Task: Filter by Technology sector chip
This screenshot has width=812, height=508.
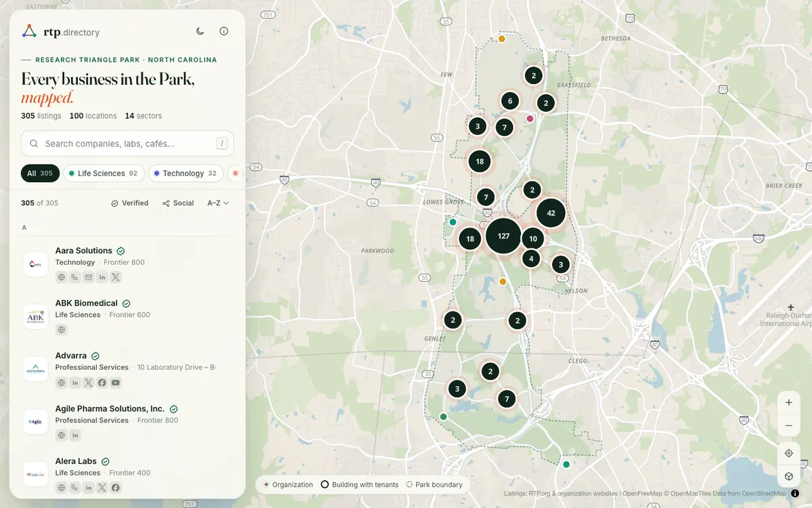Action: point(185,173)
